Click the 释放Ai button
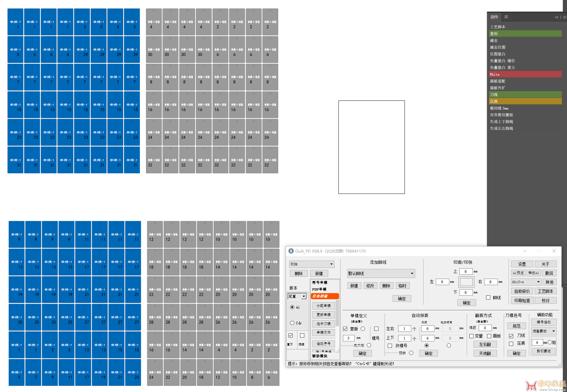Image resolution: width=567 pixels, height=392 pixels. coord(533,273)
